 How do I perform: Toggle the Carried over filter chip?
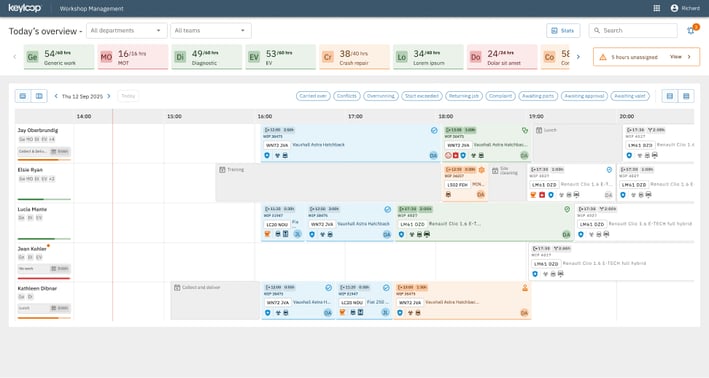tap(313, 96)
